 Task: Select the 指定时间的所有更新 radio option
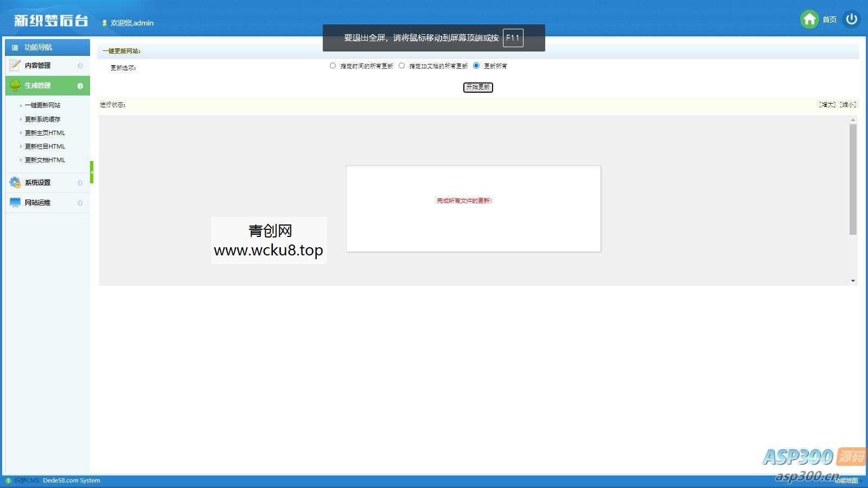[333, 66]
